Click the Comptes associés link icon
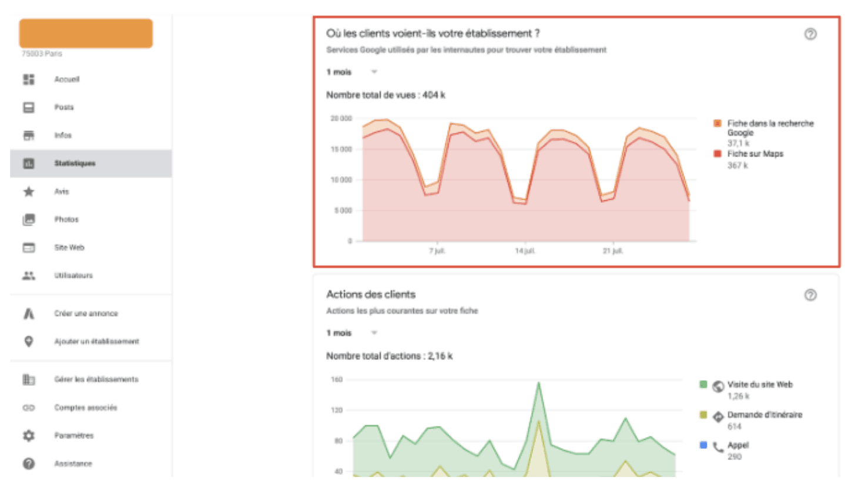 29,408
